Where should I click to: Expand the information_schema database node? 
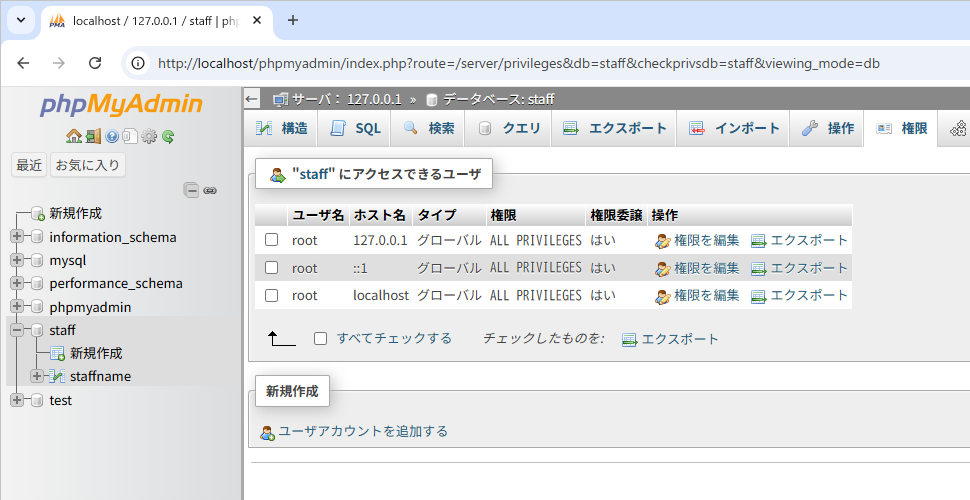point(17,237)
